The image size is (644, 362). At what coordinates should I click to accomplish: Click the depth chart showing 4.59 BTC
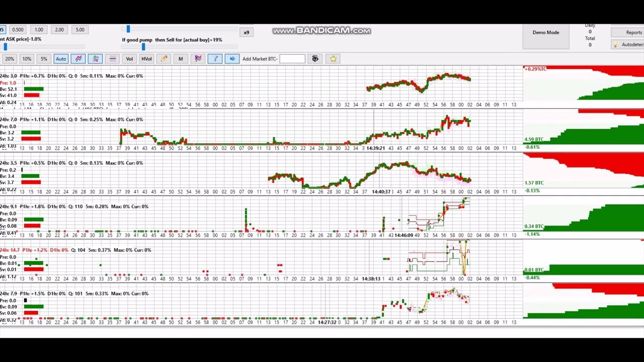click(x=584, y=127)
